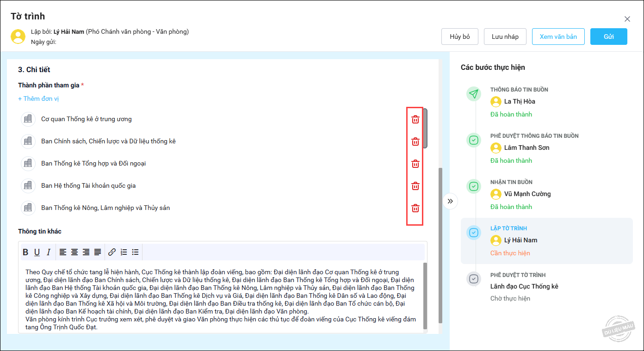Center align the editor text
This screenshot has width=644, height=351.
coord(74,252)
